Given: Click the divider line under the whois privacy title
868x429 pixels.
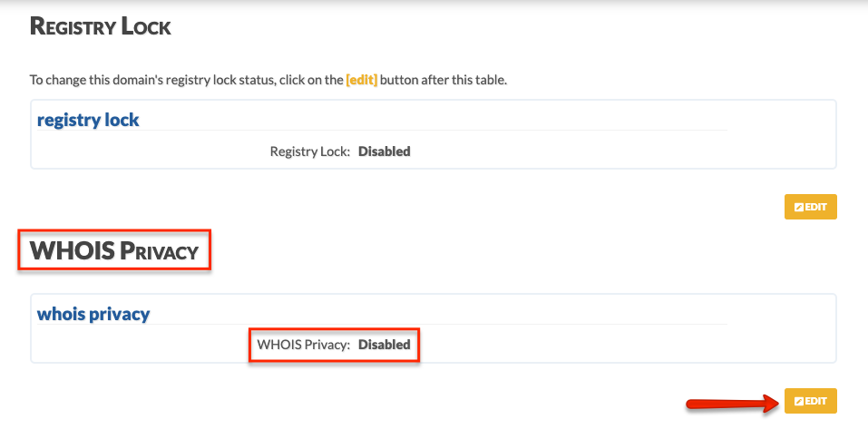Looking at the screenshot, I should coord(382,325).
